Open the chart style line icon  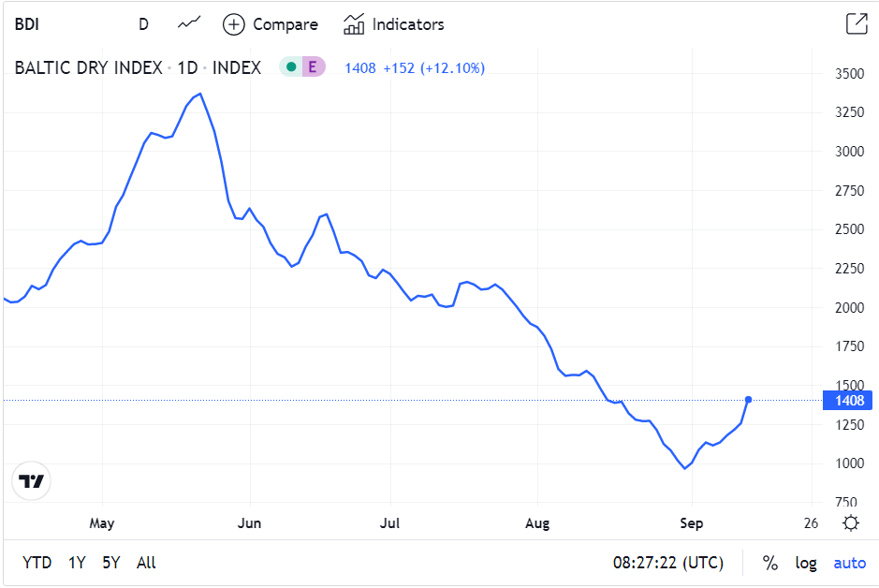189,24
